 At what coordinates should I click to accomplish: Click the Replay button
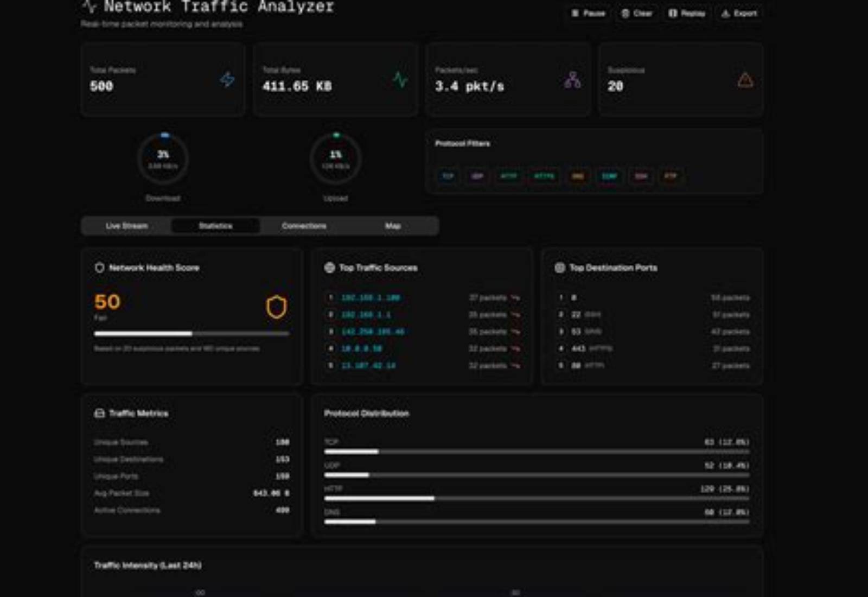(686, 13)
